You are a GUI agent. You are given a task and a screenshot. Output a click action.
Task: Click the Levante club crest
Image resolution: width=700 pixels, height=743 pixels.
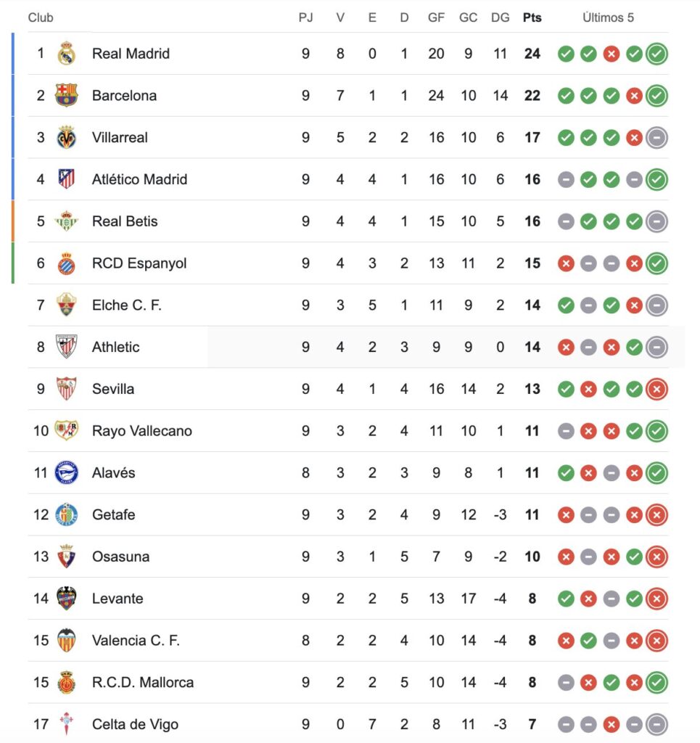(x=67, y=599)
